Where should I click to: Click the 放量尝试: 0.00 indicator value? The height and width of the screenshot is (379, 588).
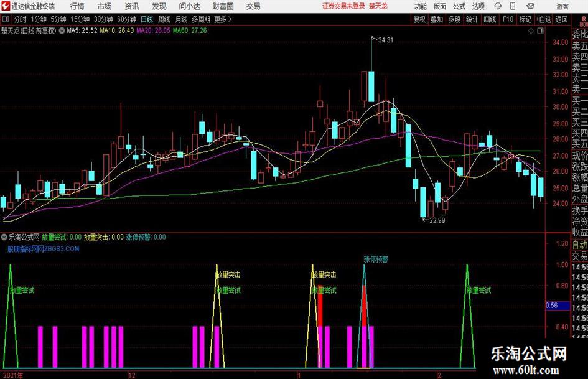click(x=62, y=237)
